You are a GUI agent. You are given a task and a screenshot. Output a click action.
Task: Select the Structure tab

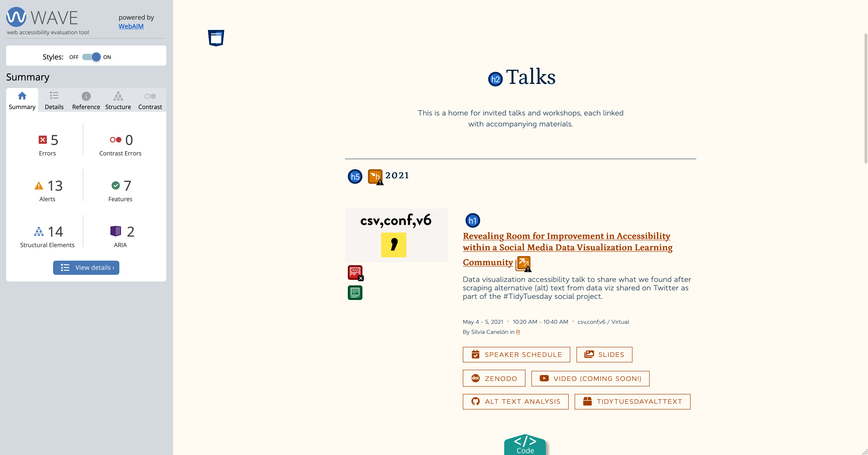coord(118,100)
